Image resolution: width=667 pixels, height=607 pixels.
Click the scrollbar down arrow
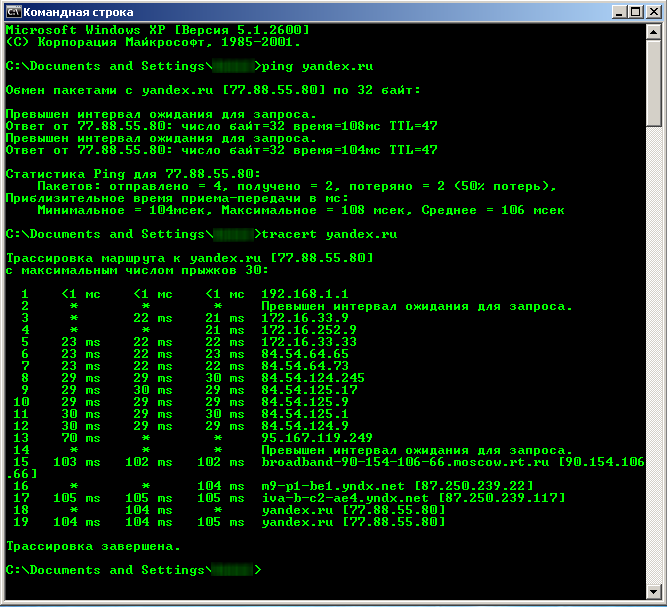(x=652, y=592)
